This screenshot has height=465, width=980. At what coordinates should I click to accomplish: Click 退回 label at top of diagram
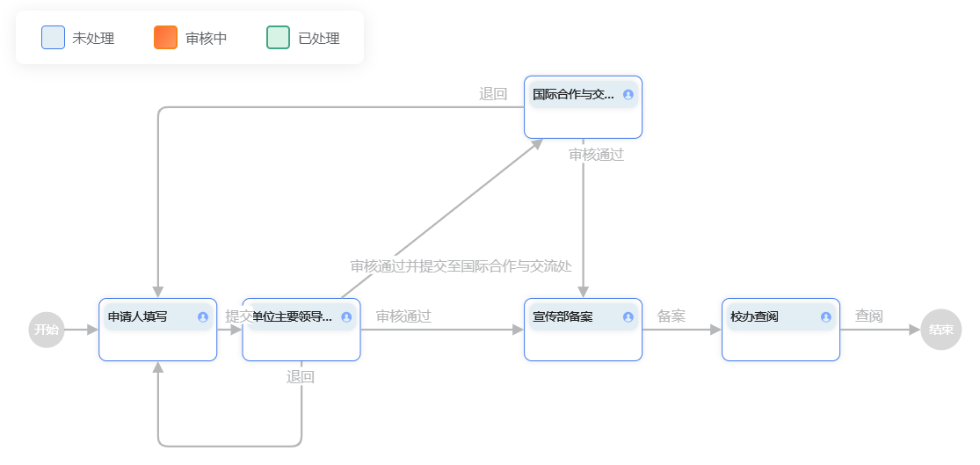click(x=493, y=94)
